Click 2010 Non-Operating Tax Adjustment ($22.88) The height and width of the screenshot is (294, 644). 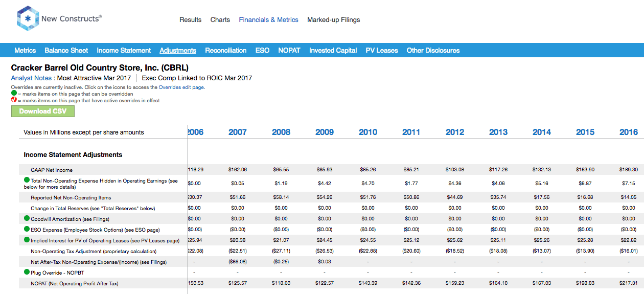coord(368,251)
